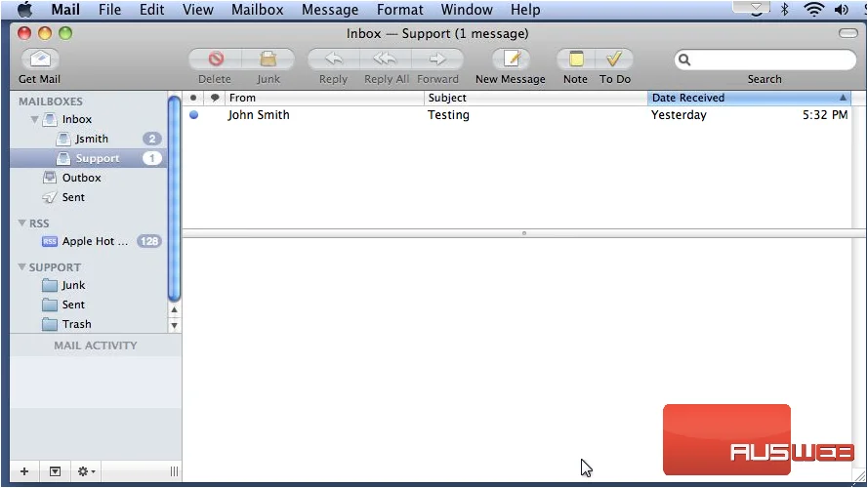
Task: Open the Wi-Fi status menu
Action: click(x=813, y=10)
